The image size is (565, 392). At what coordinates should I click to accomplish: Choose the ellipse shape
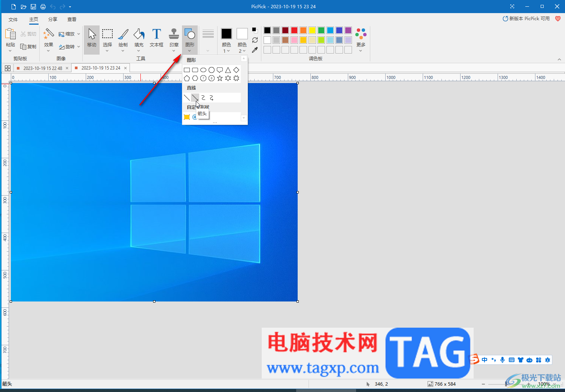click(x=203, y=70)
